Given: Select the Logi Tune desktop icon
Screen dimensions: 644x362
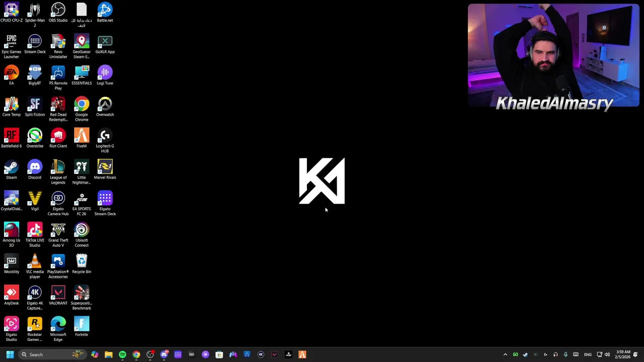Looking at the screenshot, I should pos(105,76).
